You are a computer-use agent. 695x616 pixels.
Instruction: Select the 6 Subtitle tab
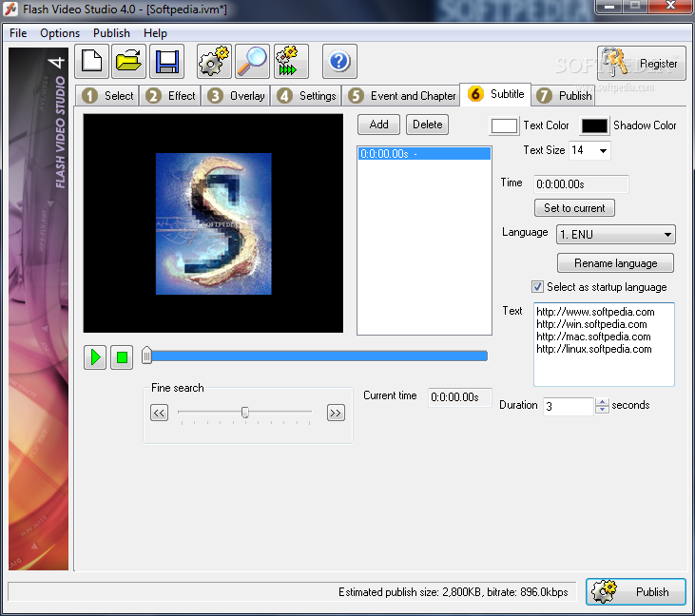click(x=495, y=94)
